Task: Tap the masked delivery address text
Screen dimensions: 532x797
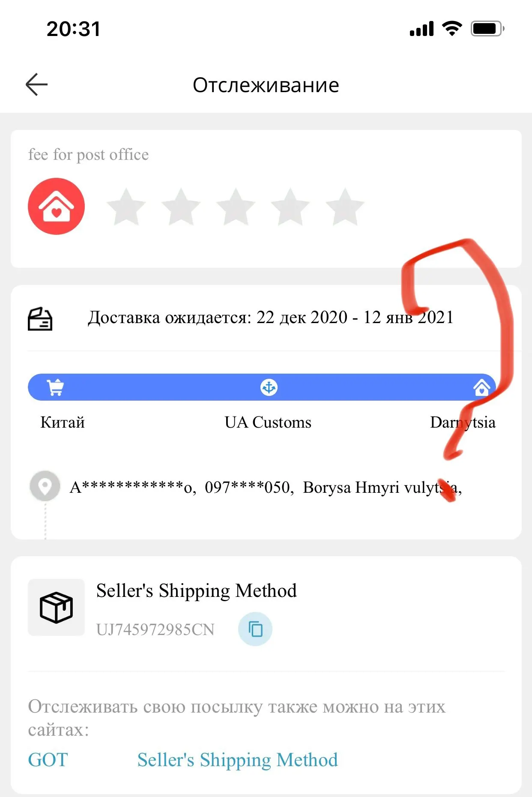Action: coord(266,488)
